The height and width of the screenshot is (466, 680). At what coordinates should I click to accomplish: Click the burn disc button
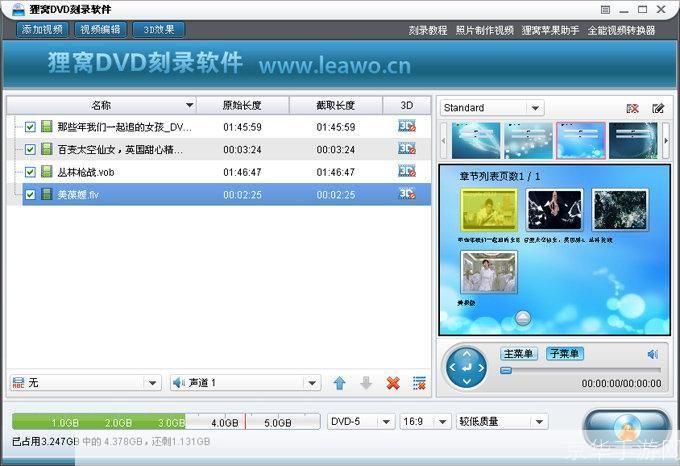[x=626, y=427]
